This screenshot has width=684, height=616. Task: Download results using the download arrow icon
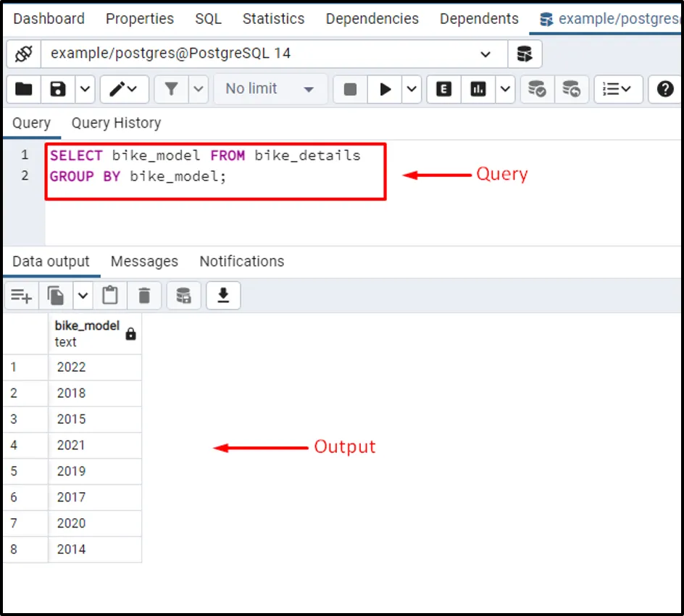(x=223, y=295)
